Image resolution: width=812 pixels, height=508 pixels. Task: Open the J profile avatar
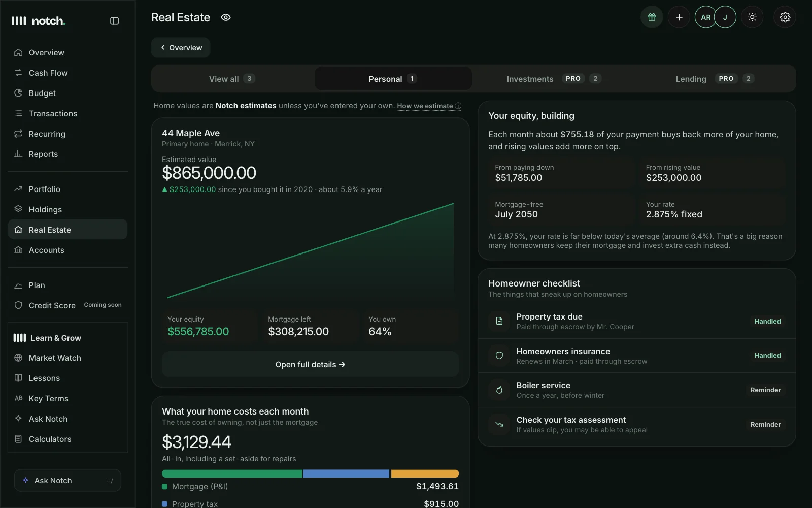[x=725, y=17]
